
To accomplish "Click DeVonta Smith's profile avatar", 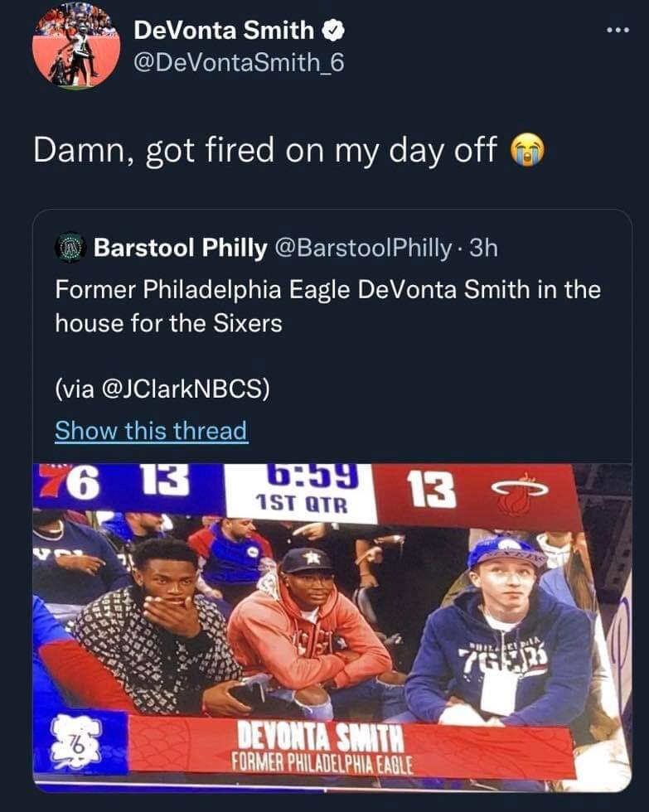I will point(75,46).
